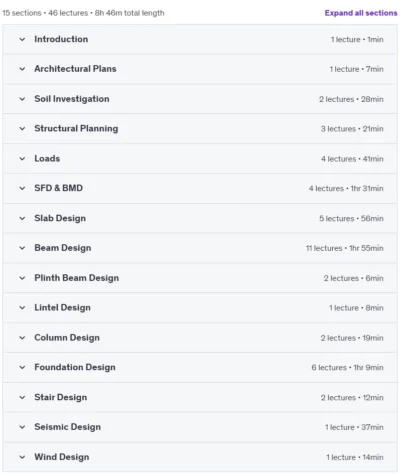Open the Column Design section title

coord(67,338)
